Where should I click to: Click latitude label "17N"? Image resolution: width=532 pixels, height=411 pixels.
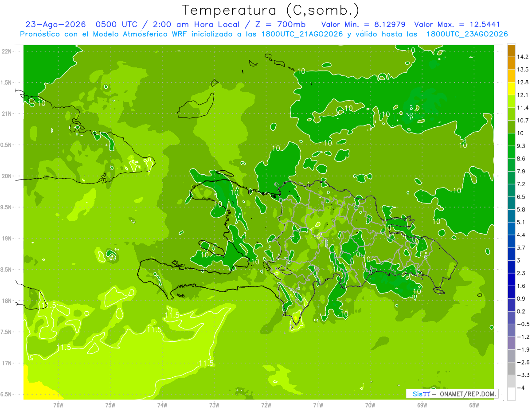7,363
